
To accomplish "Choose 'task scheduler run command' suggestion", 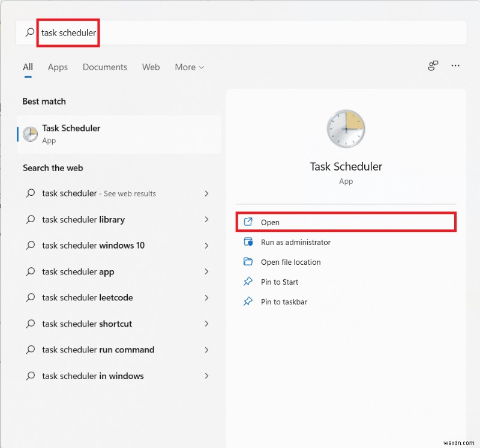I will click(97, 350).
